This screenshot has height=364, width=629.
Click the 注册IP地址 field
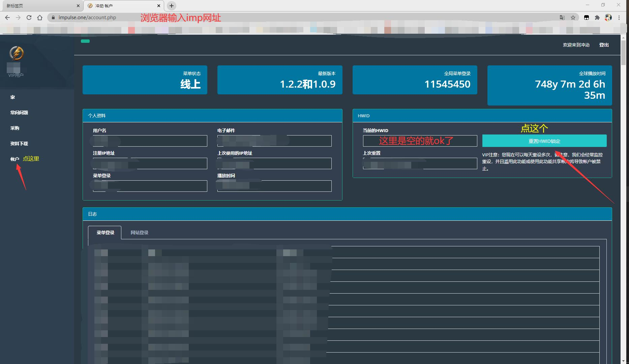(x=150, y=163)
